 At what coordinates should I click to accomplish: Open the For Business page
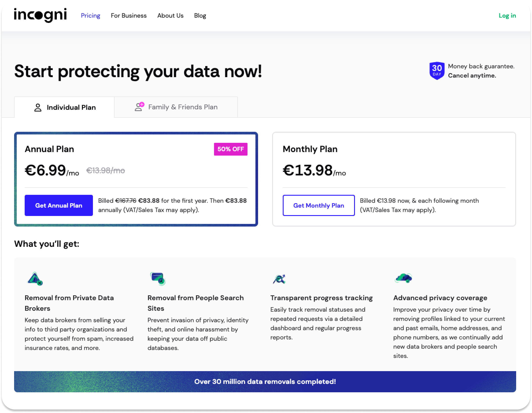coord(129,16)
